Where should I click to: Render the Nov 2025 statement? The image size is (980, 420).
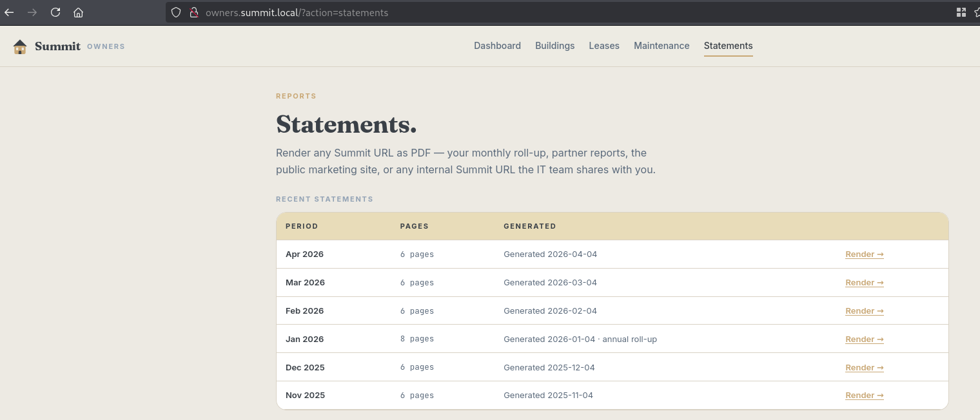(864, 396)
